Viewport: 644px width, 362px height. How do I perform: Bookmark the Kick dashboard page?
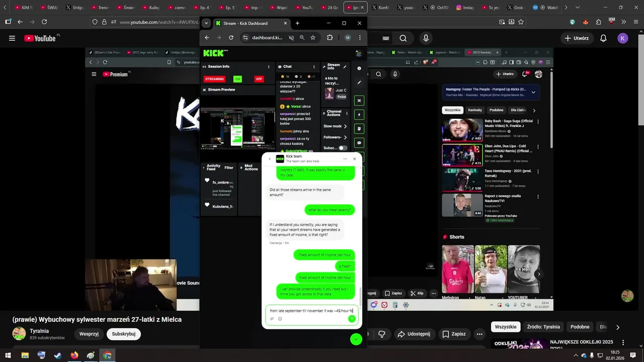313,38
